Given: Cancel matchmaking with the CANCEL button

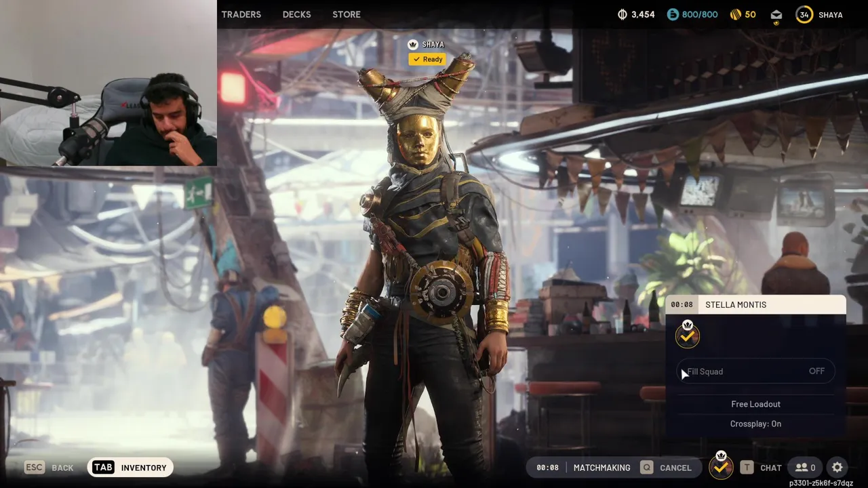Looking at the screenshot, I should tap(667, 468).
